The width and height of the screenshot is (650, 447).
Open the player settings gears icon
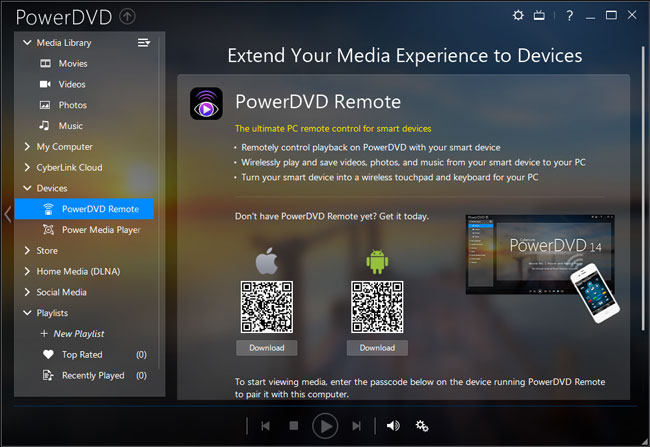(x=422, y=426)
